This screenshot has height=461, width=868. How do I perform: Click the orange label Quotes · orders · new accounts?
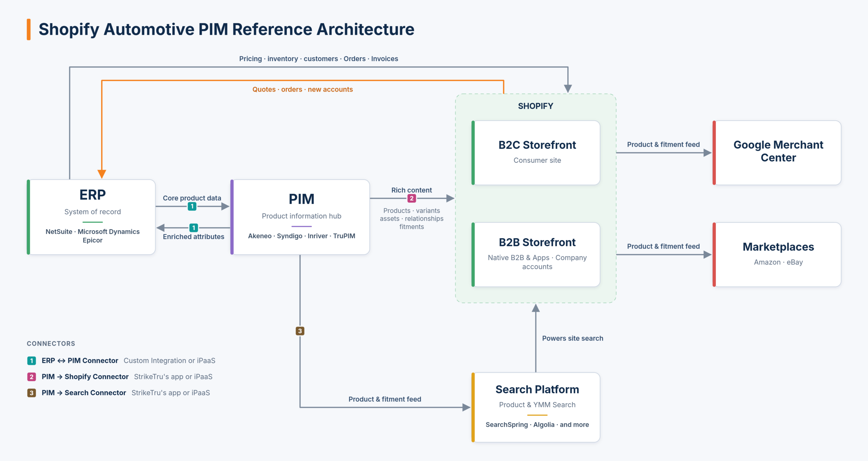[302, 89]
